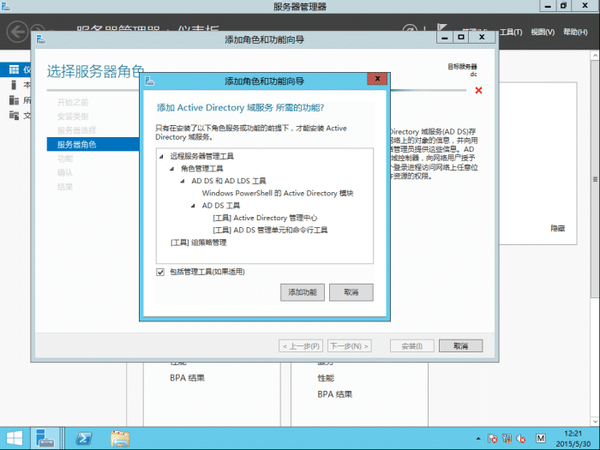
Task: Select [工具] Active Directory 管理中心 row
Action: pos(265,218)
